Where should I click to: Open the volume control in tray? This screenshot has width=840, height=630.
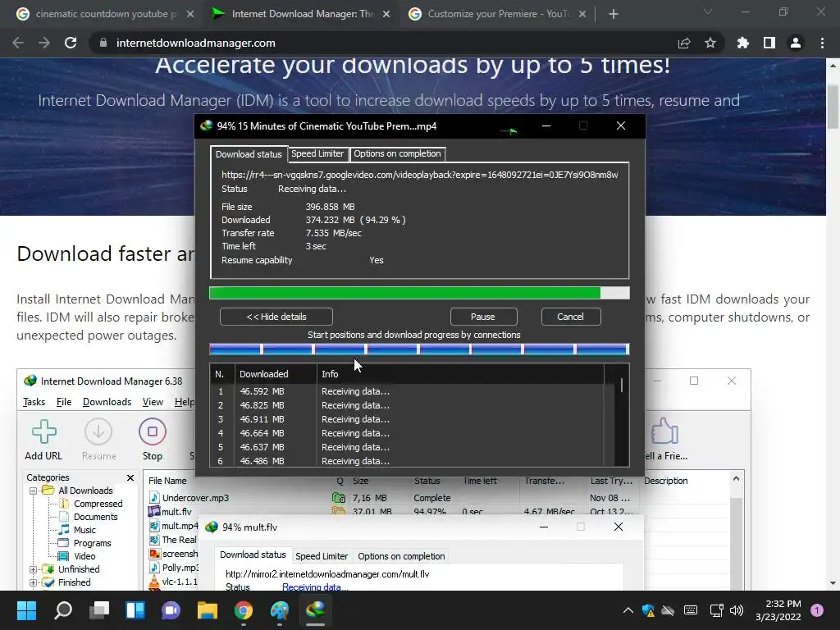(x=737, y=610)
